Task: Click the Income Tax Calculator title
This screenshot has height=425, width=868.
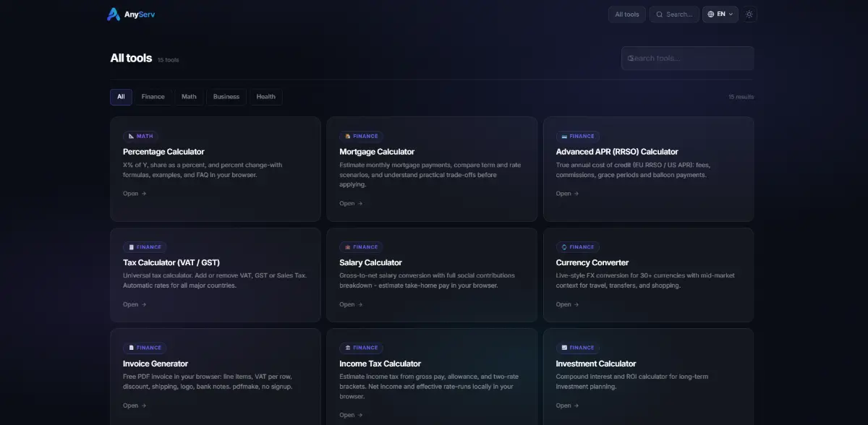Action: pyautogui.click(x=380, y=364)
